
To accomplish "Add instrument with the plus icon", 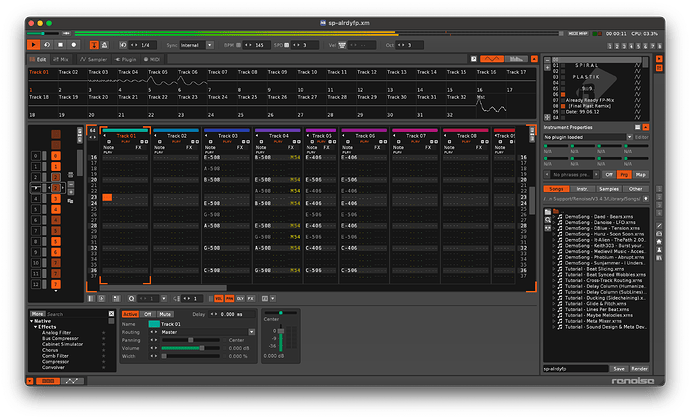I will [x=547, y=67].
